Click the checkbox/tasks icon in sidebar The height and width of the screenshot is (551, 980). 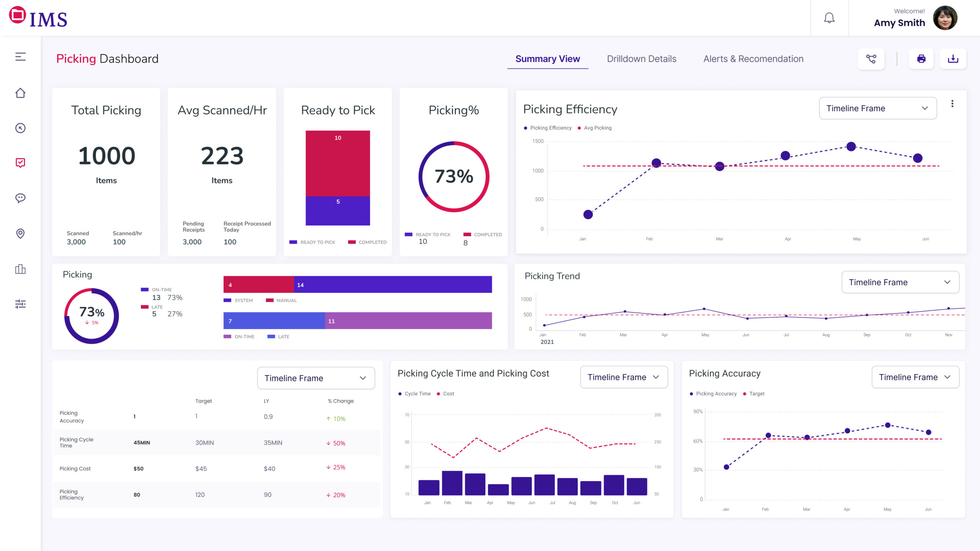tap(20, 163)
